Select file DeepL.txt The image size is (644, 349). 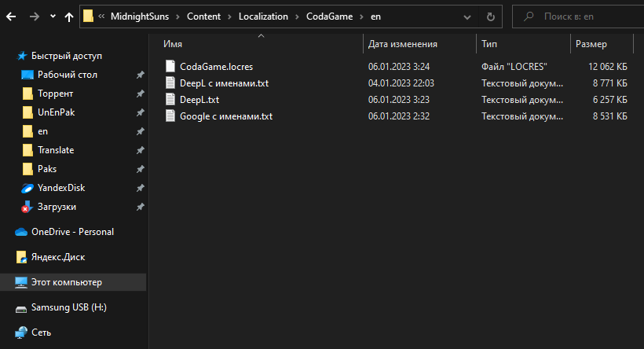[x=199, y=100]
